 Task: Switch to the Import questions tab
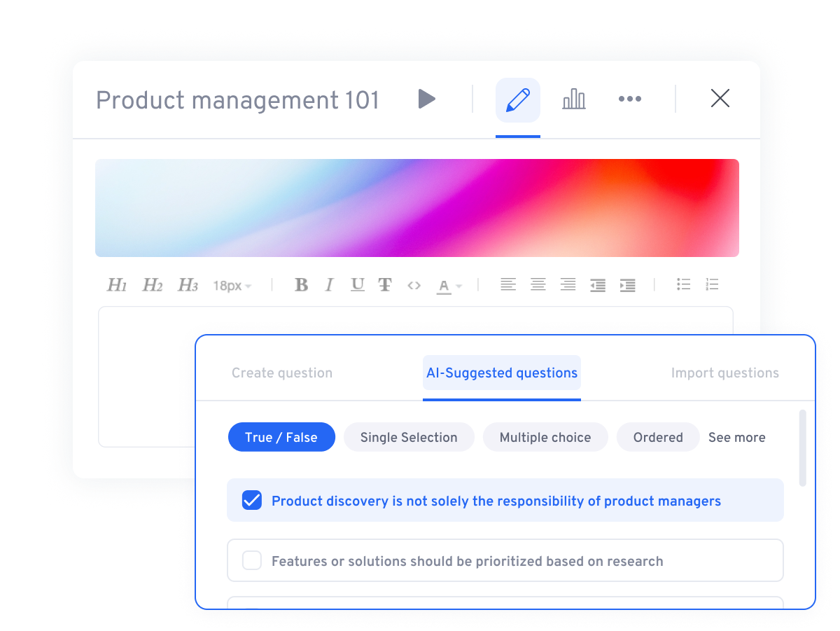[724, 373]
